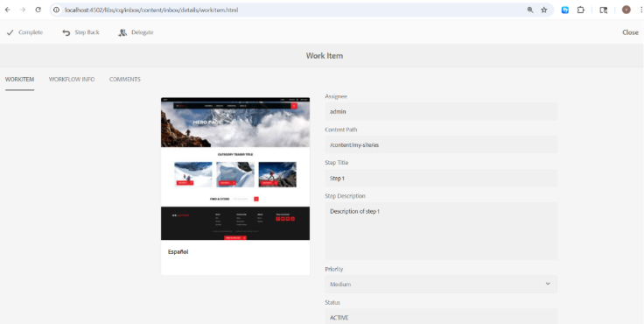The image size is (644, 324).
Task: Open the Priority dropdown set to Medium
Action: (441, 284)
